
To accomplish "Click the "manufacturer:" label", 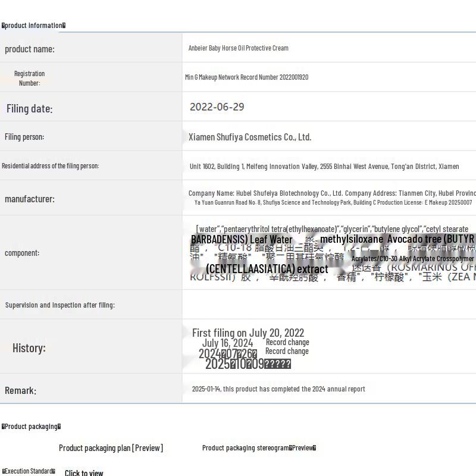I will pyautogui.click(x=30, y=199).
